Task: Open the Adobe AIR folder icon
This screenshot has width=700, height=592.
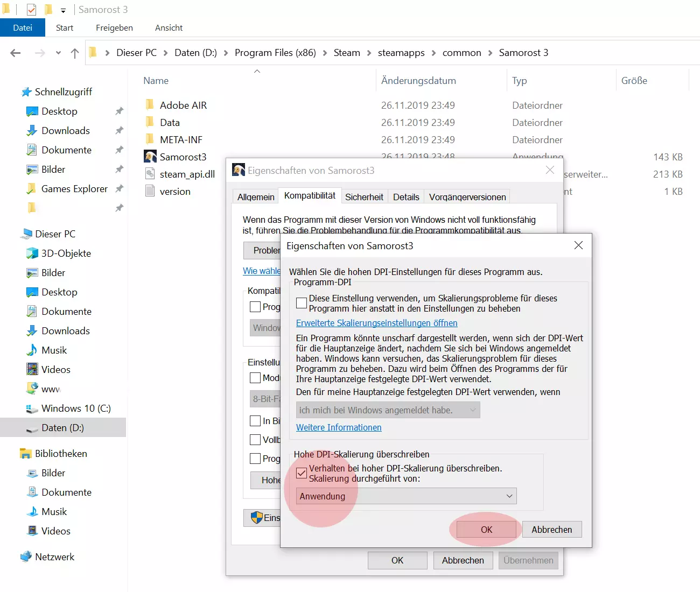Action: [x=150, y=105]
